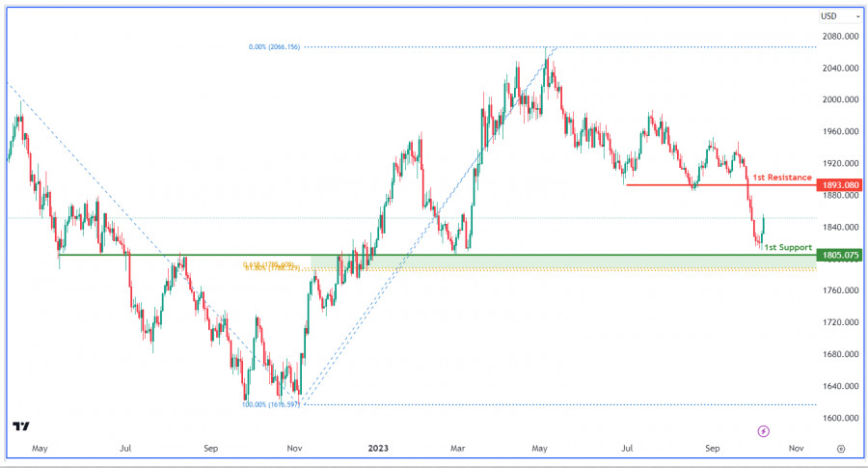Click the 1960.000 price axis value
The width and height of the screenshot is (868, 468).
(840, 132)
